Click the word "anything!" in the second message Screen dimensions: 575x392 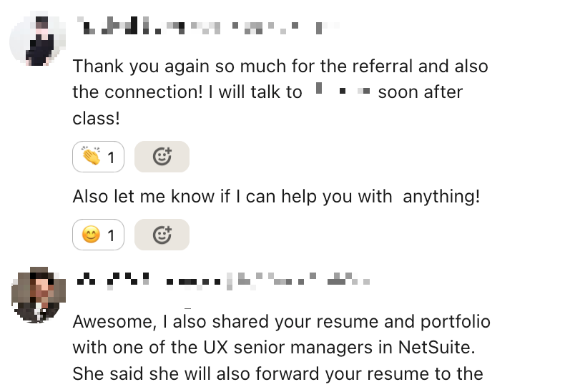click(441, 196)
